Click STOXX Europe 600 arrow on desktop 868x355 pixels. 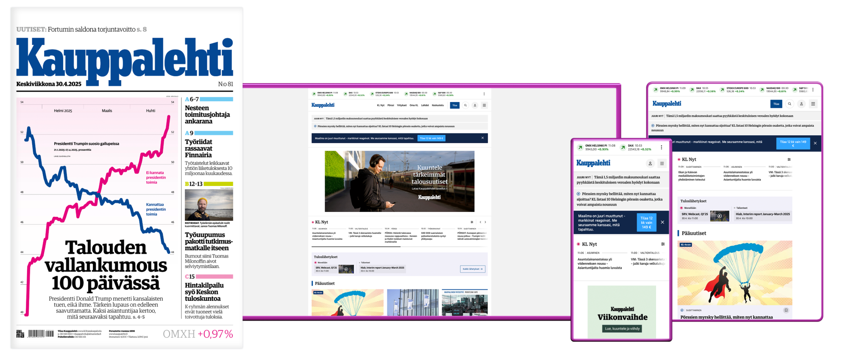(372, 94)
